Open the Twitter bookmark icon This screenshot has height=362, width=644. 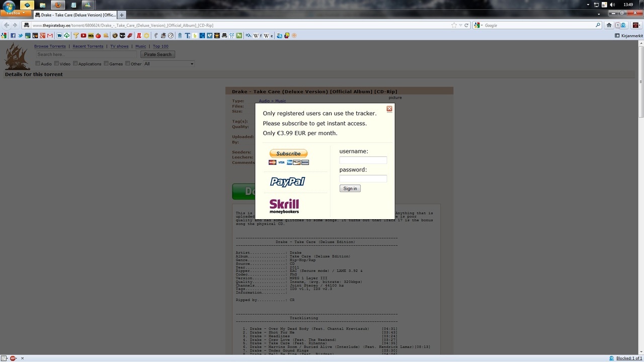(21, 36)
